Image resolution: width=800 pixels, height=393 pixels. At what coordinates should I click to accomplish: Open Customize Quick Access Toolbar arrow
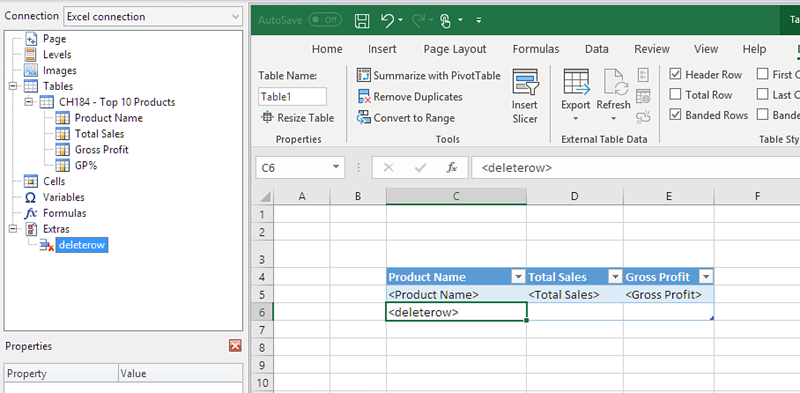479,20
